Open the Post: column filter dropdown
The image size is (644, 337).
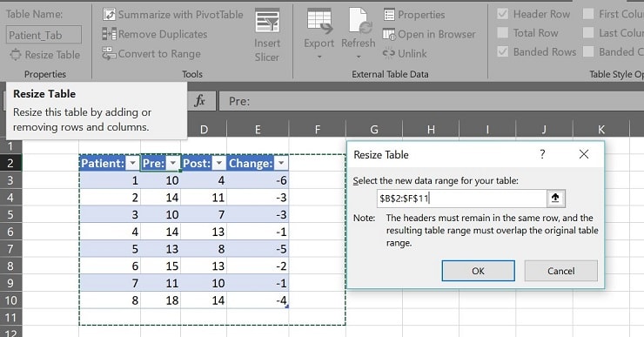click(219, 163)
